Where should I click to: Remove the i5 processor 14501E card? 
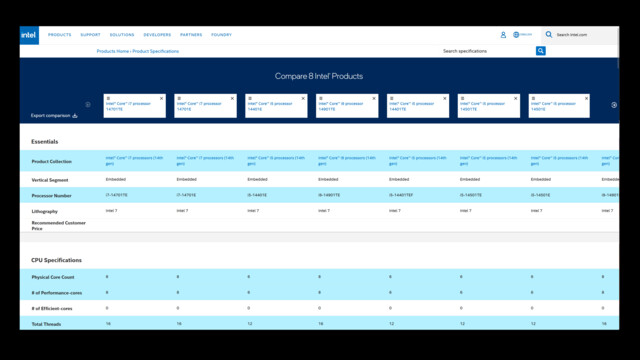(586, 98)
